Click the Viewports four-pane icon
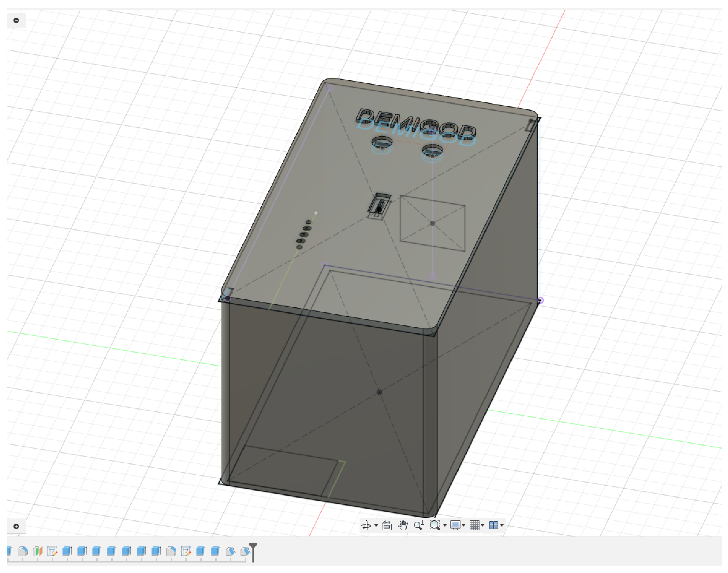This screenshot has width=728, height=573. tap(493, 525)
